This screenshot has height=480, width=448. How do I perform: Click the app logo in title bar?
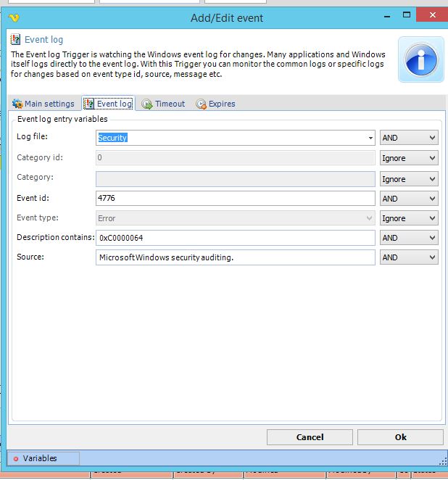point(12,17)
